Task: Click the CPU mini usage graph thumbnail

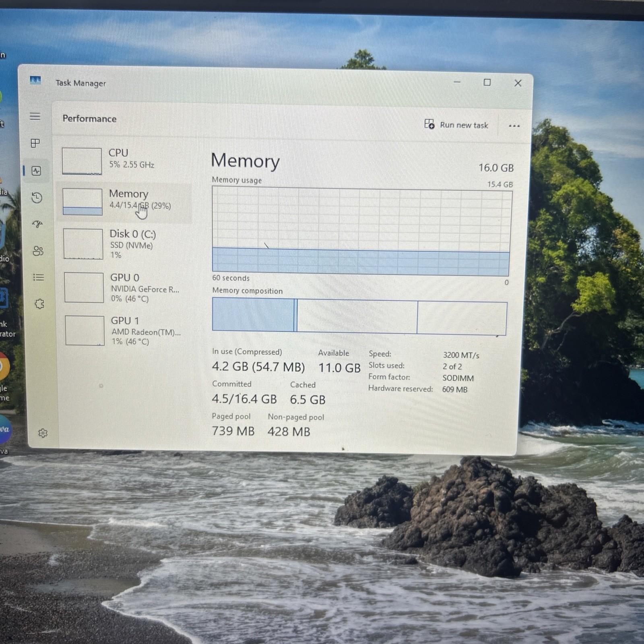Action: tap(82, 161)
